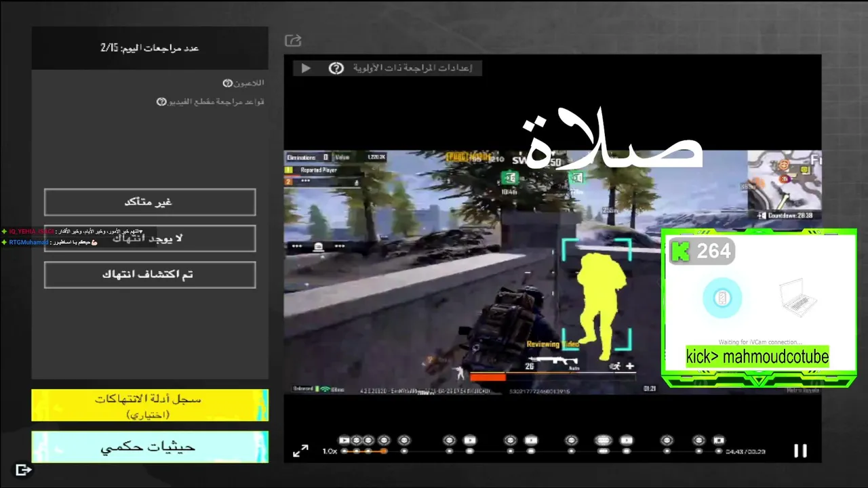This screenshot has height=488, width=868.
Task: Click the Reviewing Video label in the replay
Action: 553,344
